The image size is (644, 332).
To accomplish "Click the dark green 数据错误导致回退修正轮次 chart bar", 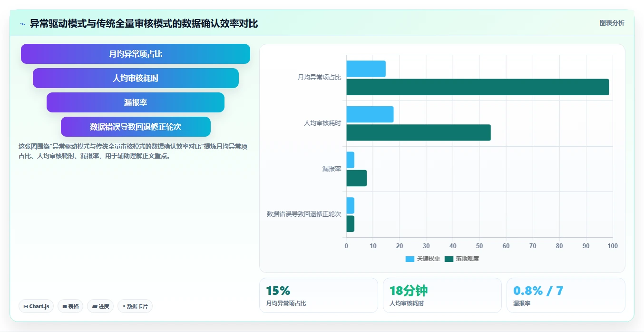I will tap(350, 223).
